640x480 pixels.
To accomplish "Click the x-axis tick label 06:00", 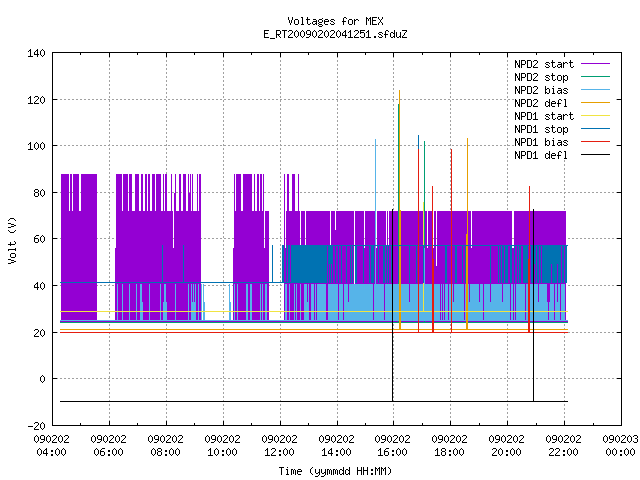I will tap(109, 452).
